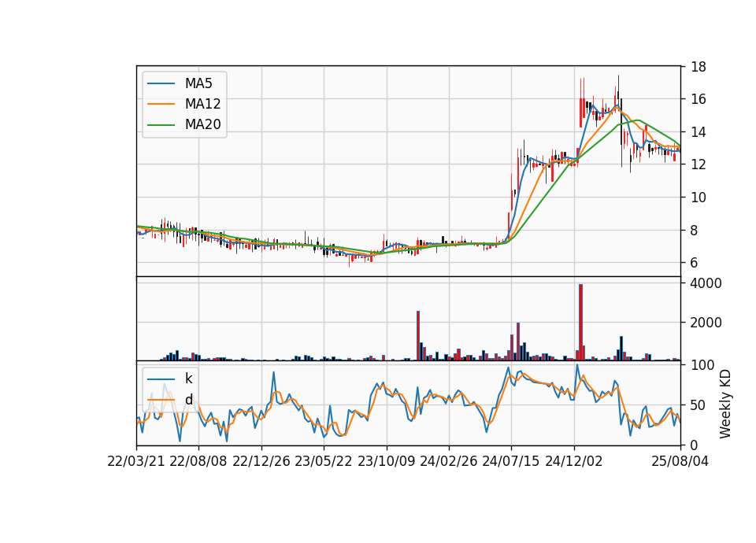Click the 22/08/08 date tick label
This screenshot has height=543, width=756.
coord(198,461)
